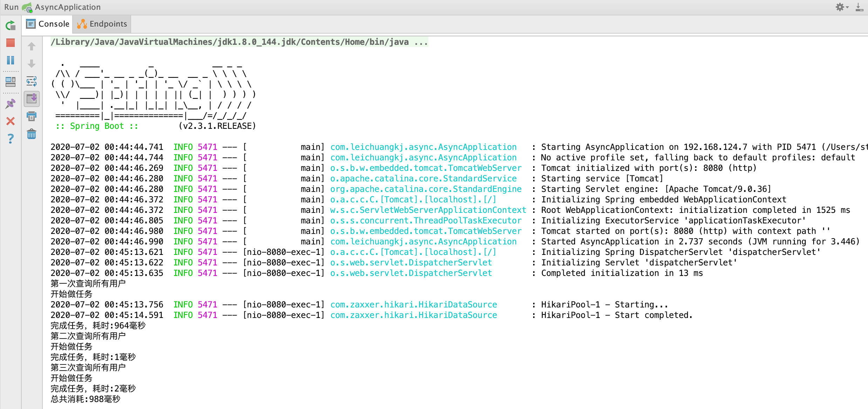The height and width of the screenshot is (409, 868).
Task: Toggle scroll to end of output
Action: (32, 99)
